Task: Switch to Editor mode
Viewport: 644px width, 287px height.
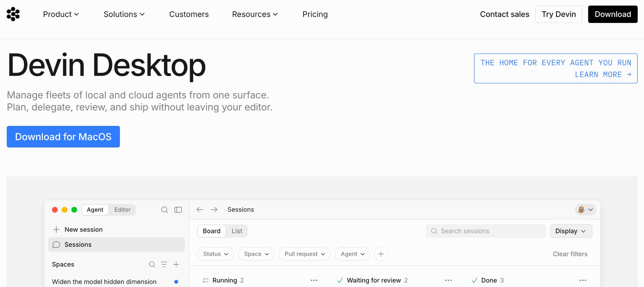Action: point(122,210)
